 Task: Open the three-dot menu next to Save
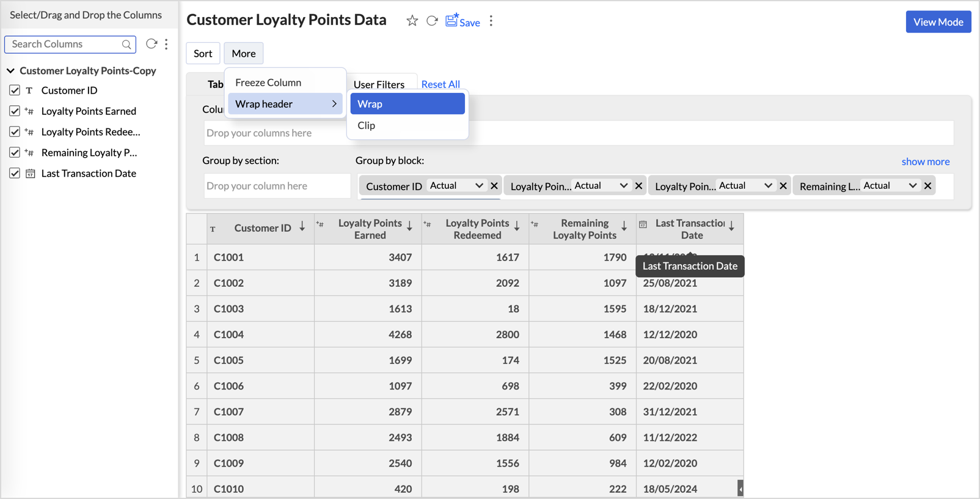pyautogui.click(x=491, y=21)
